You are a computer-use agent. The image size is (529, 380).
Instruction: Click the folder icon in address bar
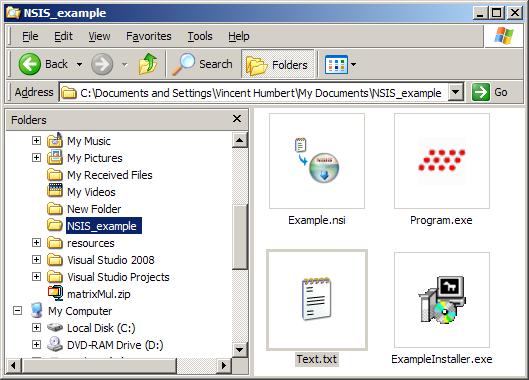pyautogui.click(x=69, y=92)
